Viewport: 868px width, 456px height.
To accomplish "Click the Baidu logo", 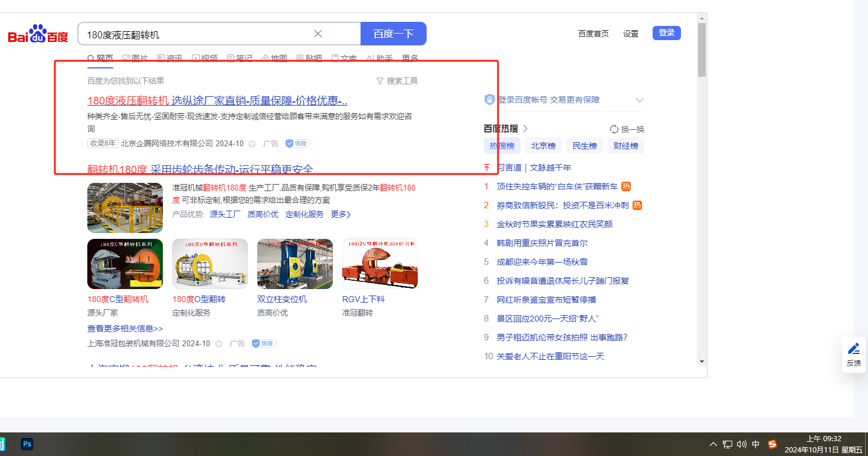I will tap(38, 34).
